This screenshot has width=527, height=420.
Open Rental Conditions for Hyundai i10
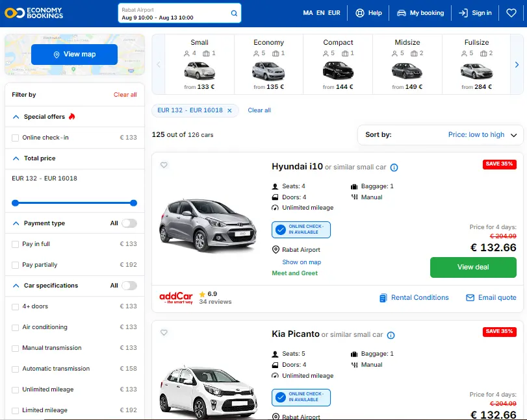[x=414, y=298]
